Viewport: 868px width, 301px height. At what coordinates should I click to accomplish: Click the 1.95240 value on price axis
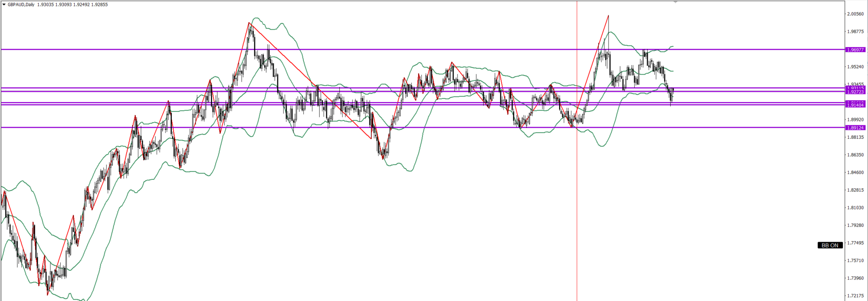click(855, 67)
